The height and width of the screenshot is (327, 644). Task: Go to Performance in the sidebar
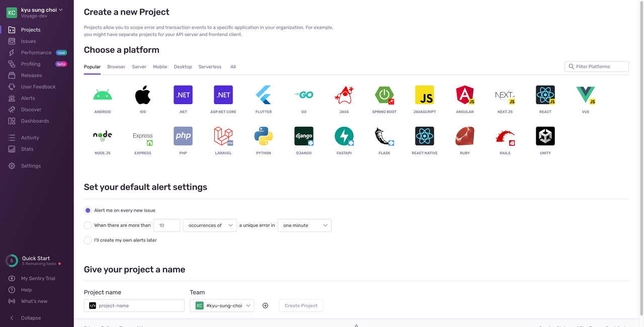tap(37, 52)
